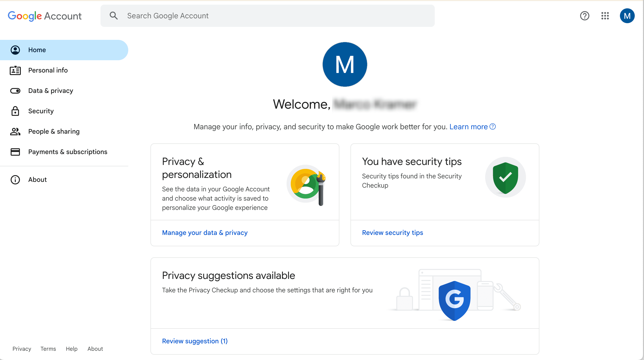Click the Personal info ID-card icon
The image size is (644, 360).
point(15,70)
